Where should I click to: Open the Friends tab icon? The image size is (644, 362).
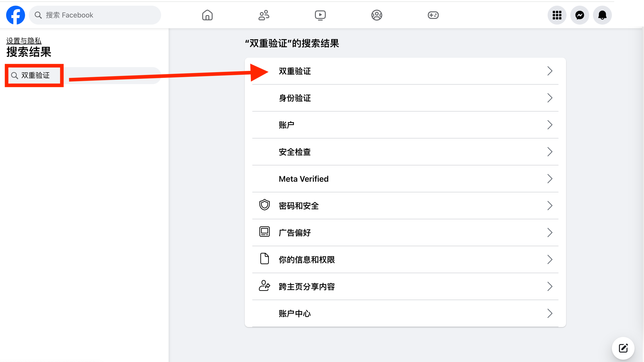click(264, 15)
